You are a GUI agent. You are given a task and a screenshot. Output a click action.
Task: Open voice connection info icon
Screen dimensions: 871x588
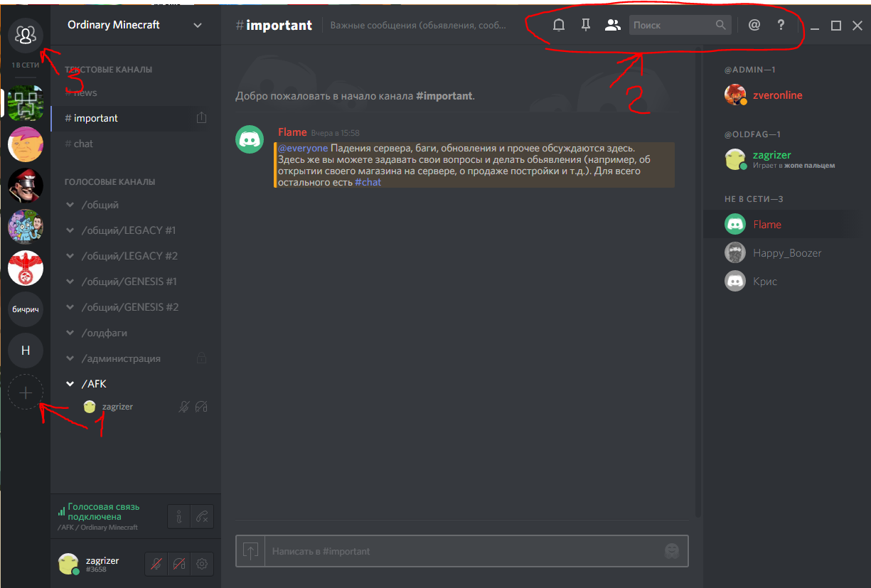(179, 516)
